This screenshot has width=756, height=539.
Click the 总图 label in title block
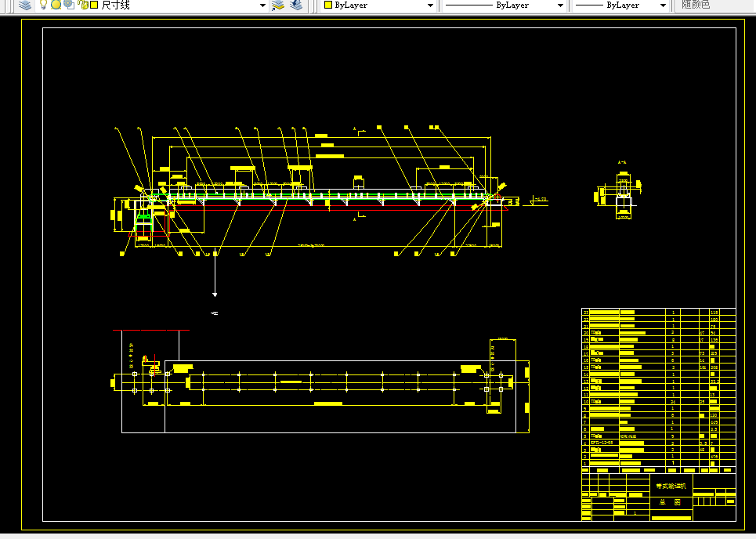[670, 502]
